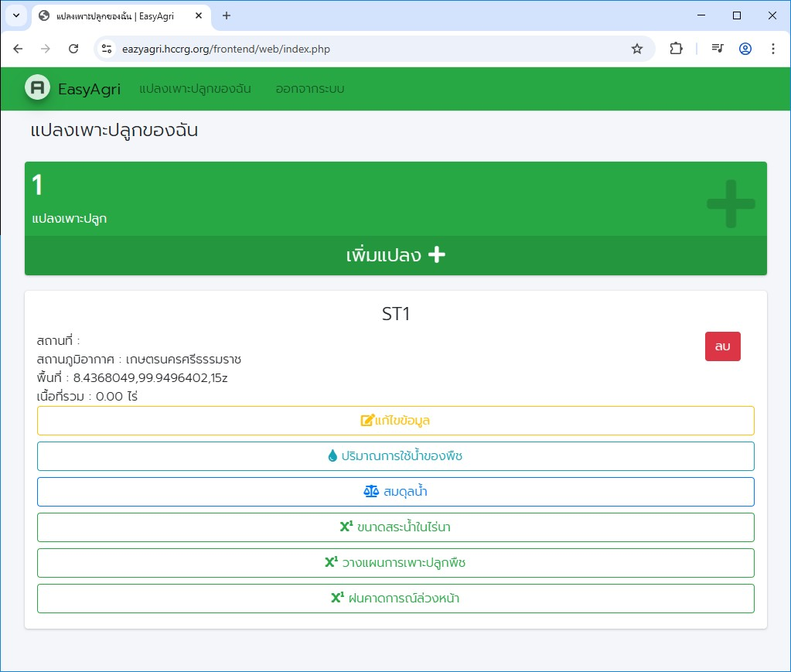791x672 pixels.
Task: Open ปริมาณการใช้น้ำของพืช
Action: (x=395, y=456)
